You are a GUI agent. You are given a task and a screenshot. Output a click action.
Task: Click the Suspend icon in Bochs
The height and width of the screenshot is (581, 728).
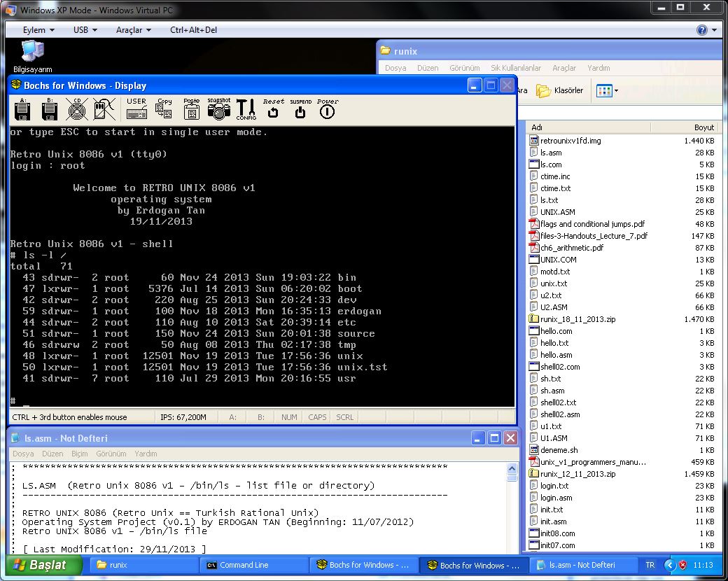point(300,108)
